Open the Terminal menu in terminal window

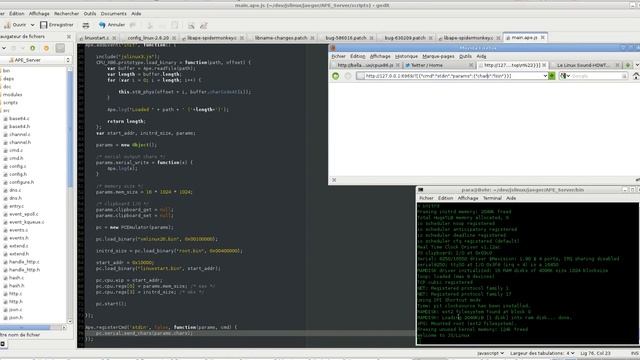pos(492,198)
